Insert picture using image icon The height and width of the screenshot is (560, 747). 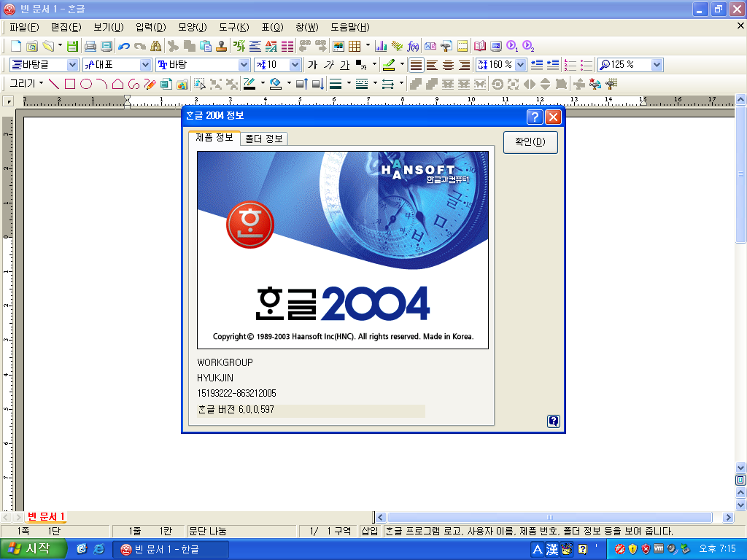pos(338,46)
